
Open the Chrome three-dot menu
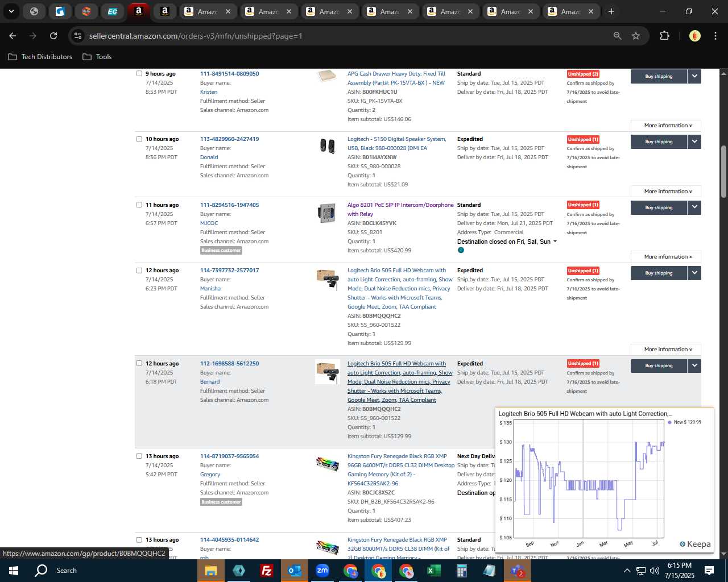[x=714, y=36]
